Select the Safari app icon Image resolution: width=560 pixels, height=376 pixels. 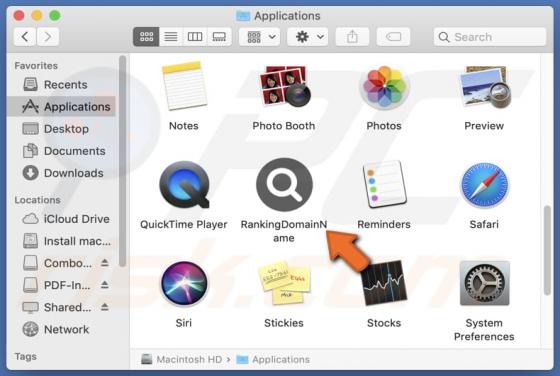[x=484, y=185]
